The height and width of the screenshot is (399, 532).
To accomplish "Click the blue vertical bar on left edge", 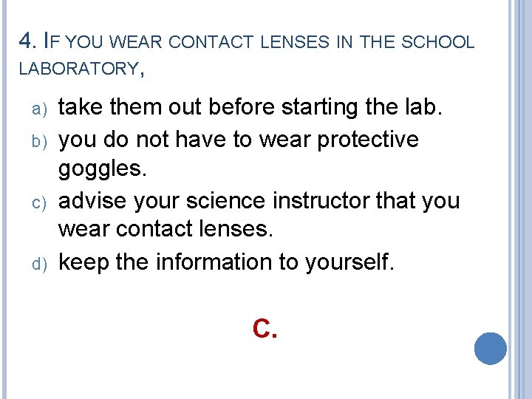I will [4, 199].
